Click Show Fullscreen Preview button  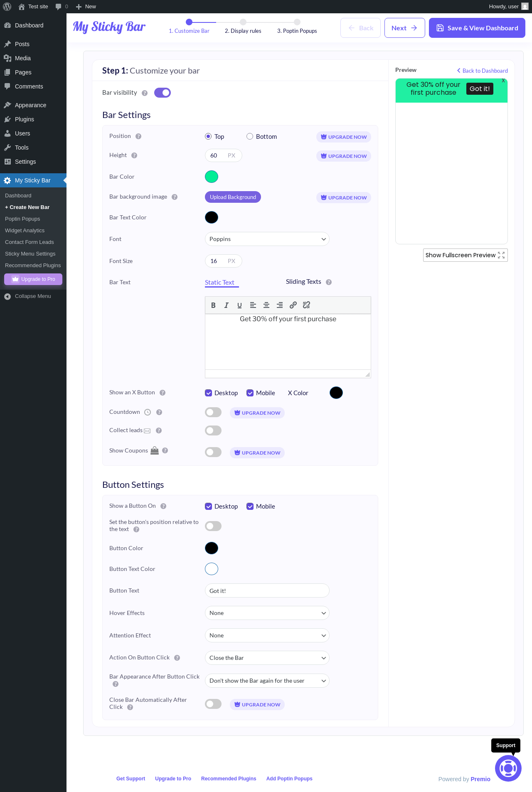[465, 255]
